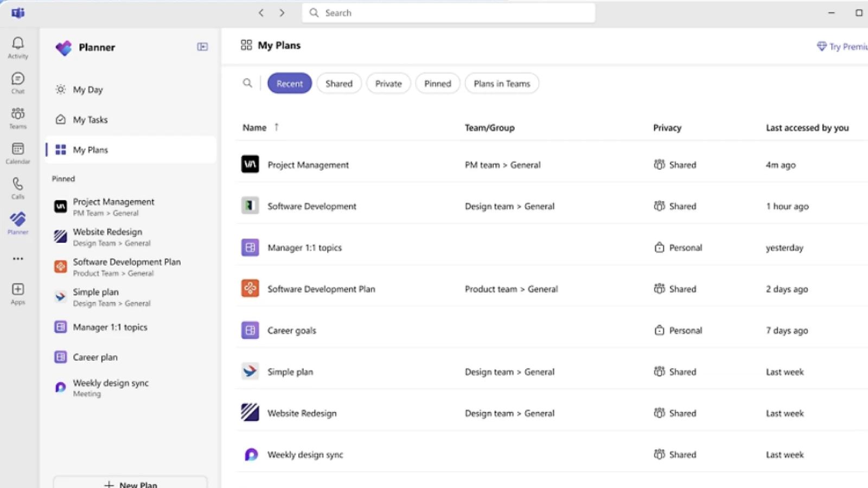Click the Weekly design sync loop icon in list
The image size is (868, 488).
point(250,454)
